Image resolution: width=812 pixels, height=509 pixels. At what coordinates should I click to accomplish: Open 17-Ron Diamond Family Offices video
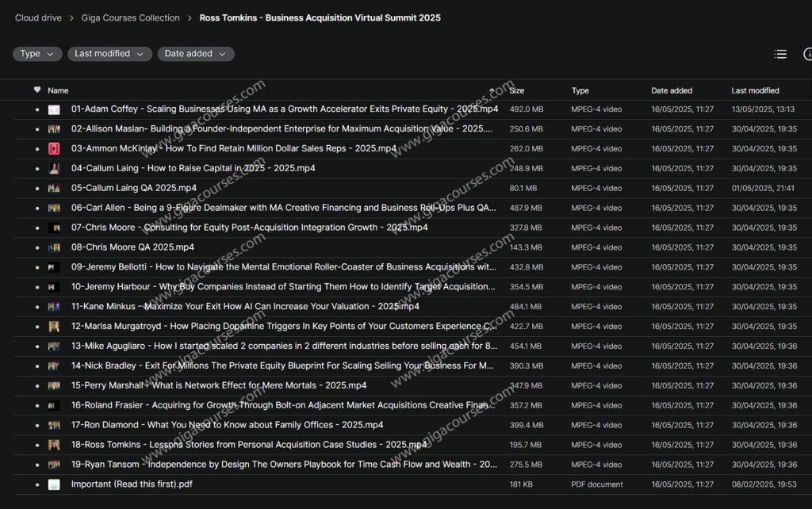(227, 425)
